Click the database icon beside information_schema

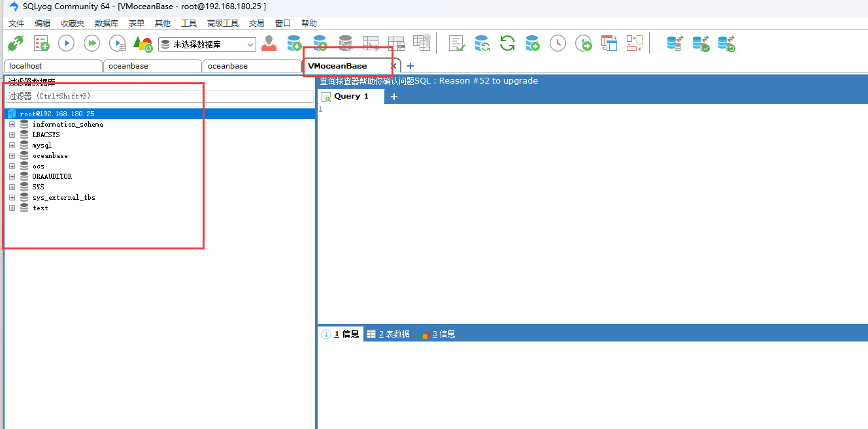(24, 124)
